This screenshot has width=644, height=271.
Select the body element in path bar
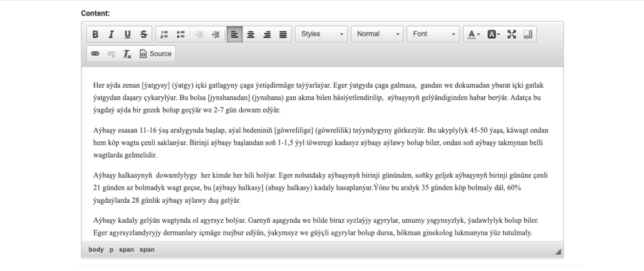tap(96, 250)
